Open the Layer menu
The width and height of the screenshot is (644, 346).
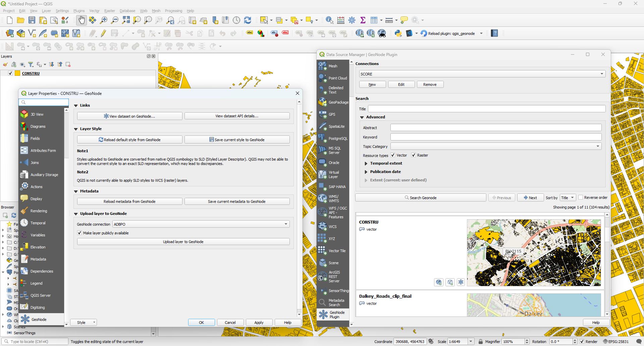[46, 11]
